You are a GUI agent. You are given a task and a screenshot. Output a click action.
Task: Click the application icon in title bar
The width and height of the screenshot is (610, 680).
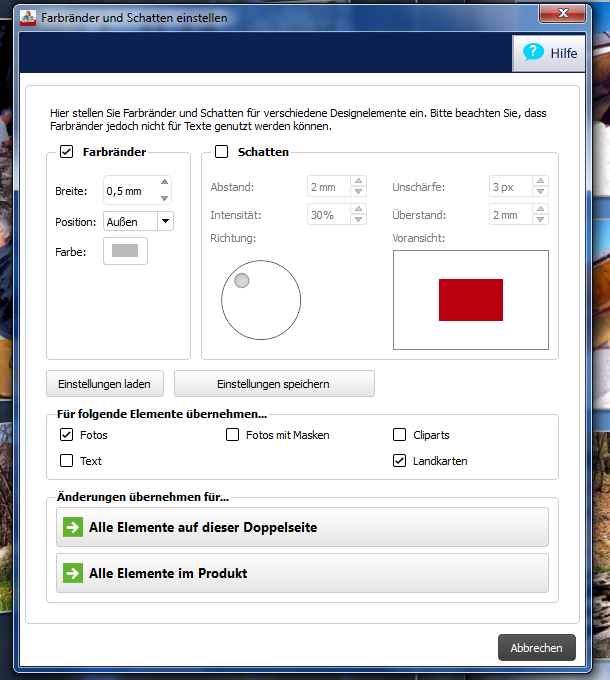29,18
